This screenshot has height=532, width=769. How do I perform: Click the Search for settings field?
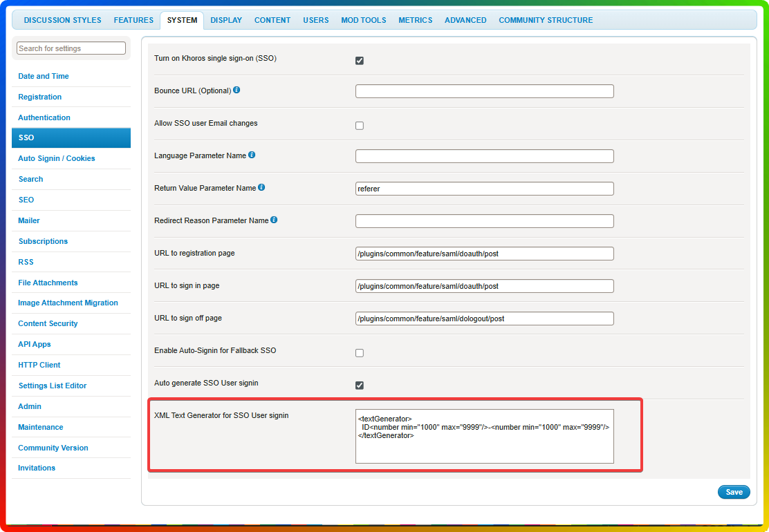point(71,48)
